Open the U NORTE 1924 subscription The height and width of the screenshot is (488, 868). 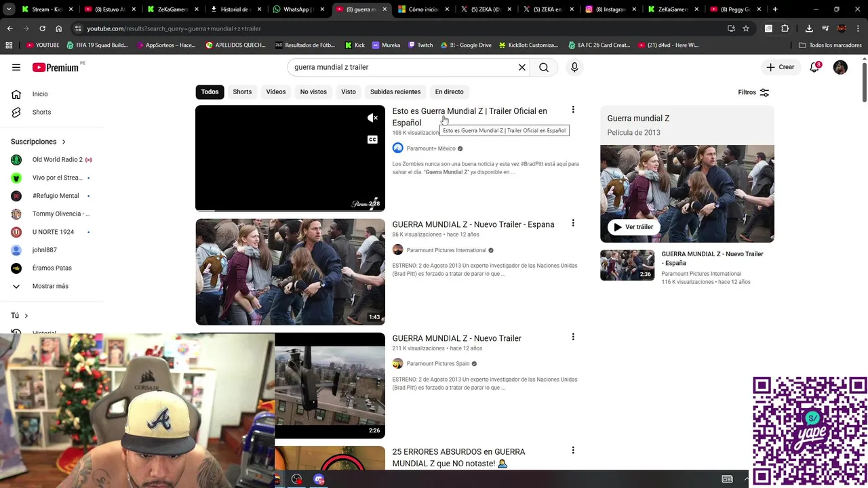pos(54,232)
